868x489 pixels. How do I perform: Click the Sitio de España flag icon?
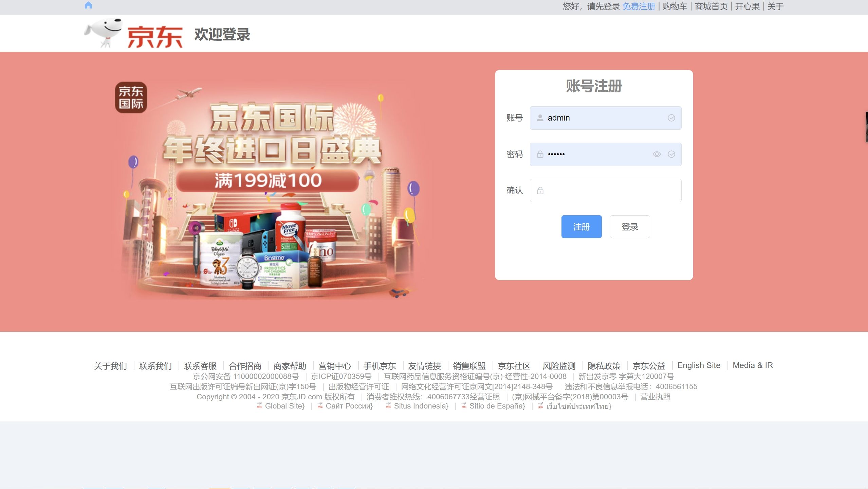click(464, 405)
